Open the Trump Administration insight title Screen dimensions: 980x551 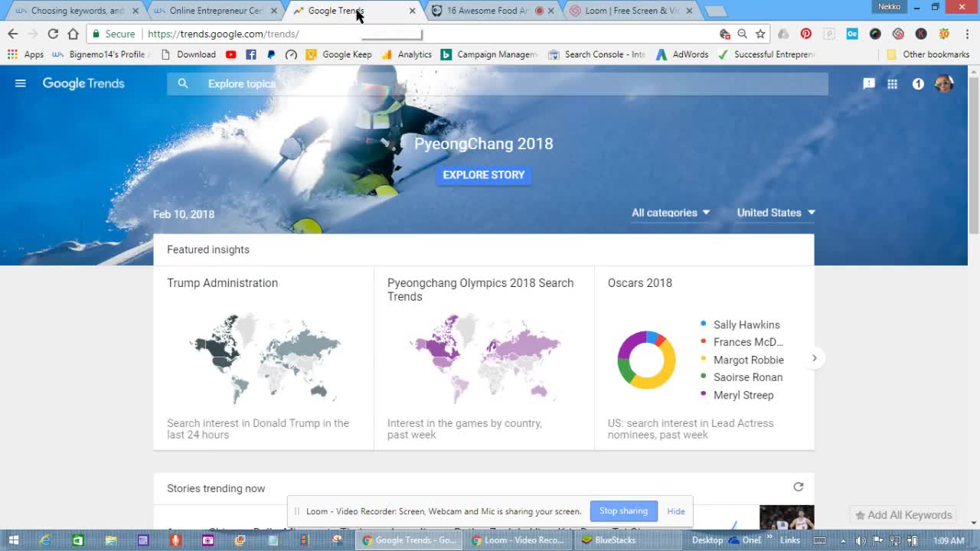pyautogui.click(x=223, y=283)
